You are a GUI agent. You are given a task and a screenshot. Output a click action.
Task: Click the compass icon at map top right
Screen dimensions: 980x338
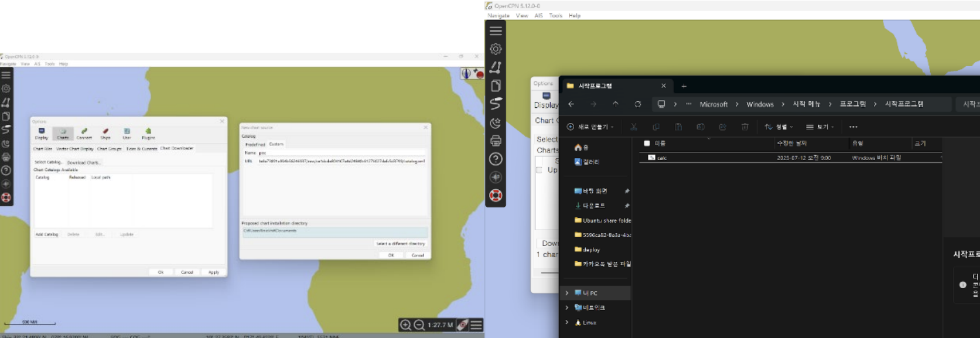tap(466, 74)
